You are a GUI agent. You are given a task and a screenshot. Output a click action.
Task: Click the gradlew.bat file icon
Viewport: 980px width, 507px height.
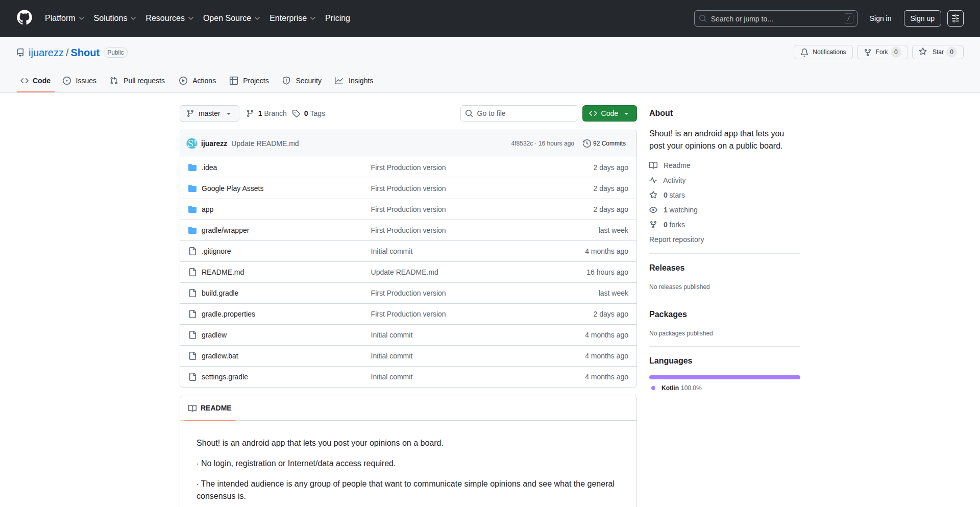click(x=192, y=356)
